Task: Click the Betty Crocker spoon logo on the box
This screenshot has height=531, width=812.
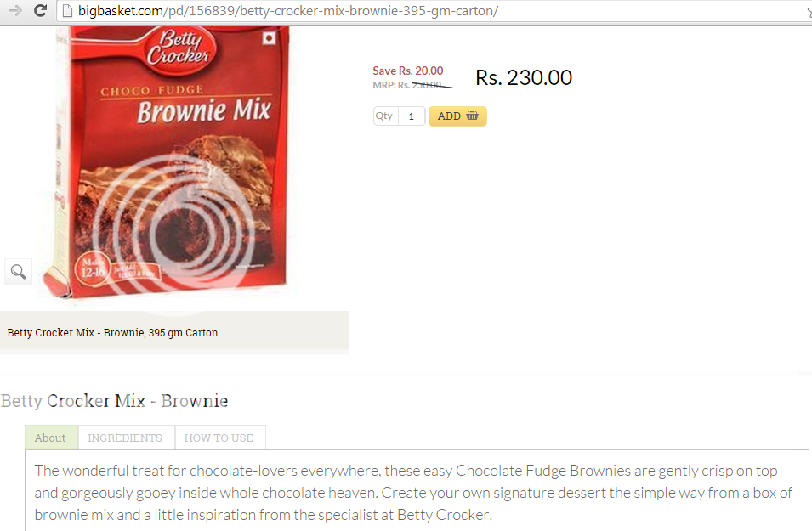Action: pyautogui.click(x=176, y=48)
